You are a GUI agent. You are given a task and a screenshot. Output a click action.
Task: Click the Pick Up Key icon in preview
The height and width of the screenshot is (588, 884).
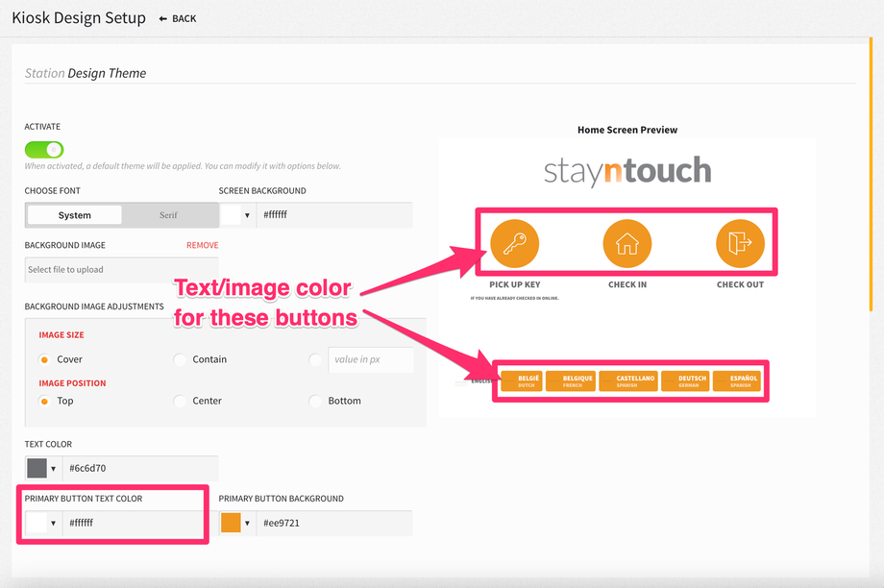tap(514, 243)
